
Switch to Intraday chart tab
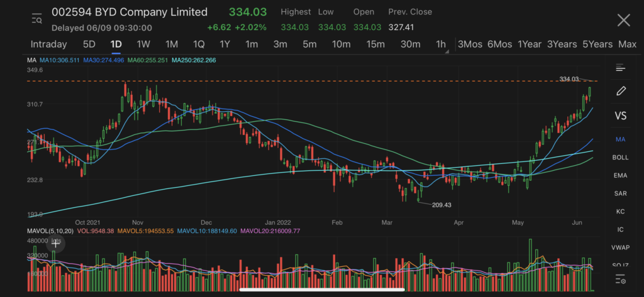coord(48,45)
